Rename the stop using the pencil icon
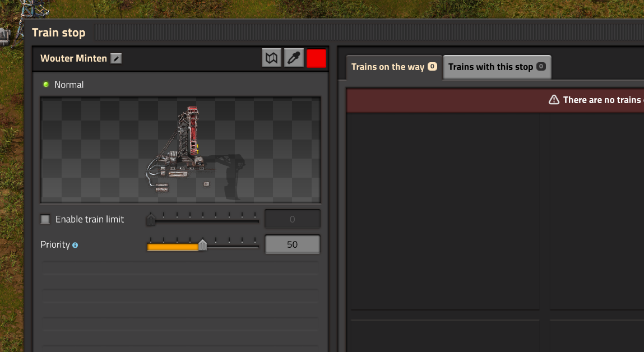 click(116, 59)
